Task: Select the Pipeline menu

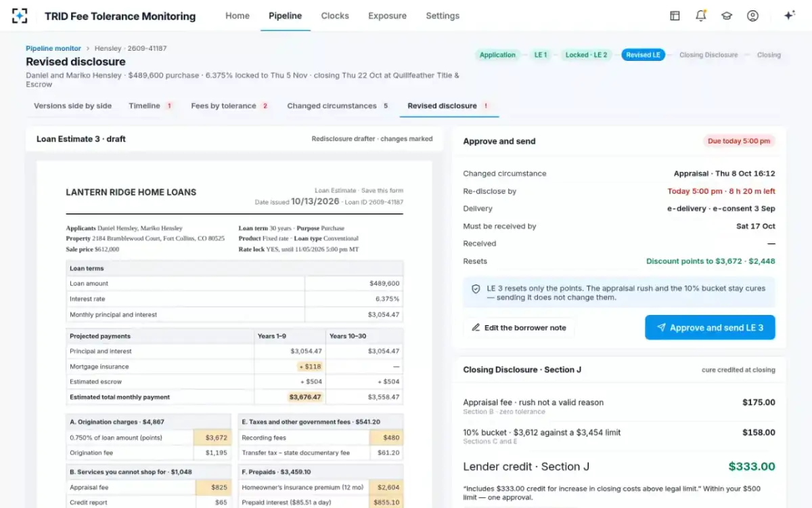Action: pyautogui.click(x=286, y=16)
